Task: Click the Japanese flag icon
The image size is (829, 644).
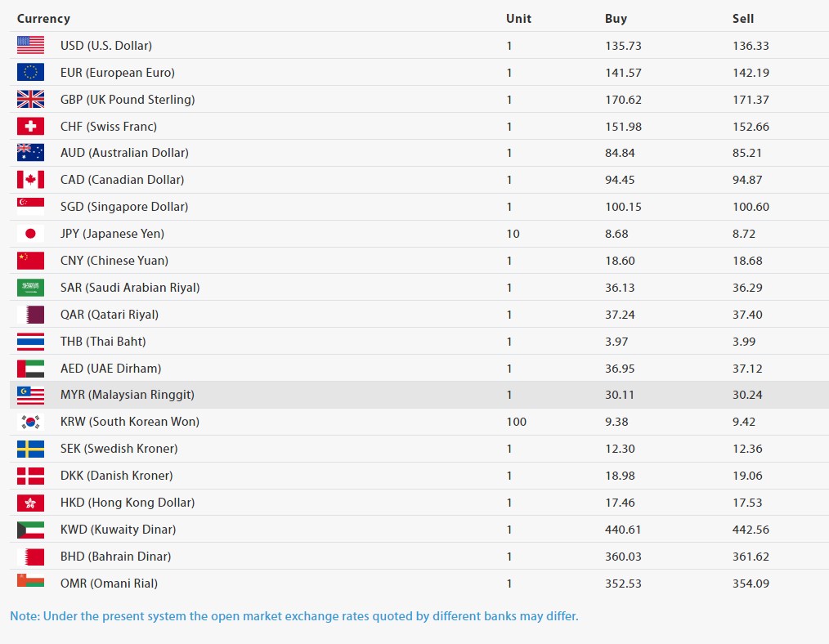Action: [x=30, y=234]
